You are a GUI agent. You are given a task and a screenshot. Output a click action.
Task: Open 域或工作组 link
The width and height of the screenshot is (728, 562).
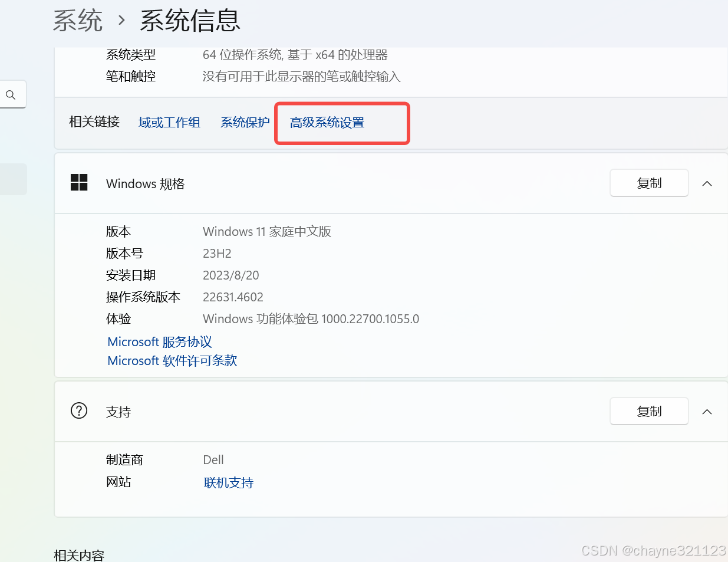click(x=169, y=123)
